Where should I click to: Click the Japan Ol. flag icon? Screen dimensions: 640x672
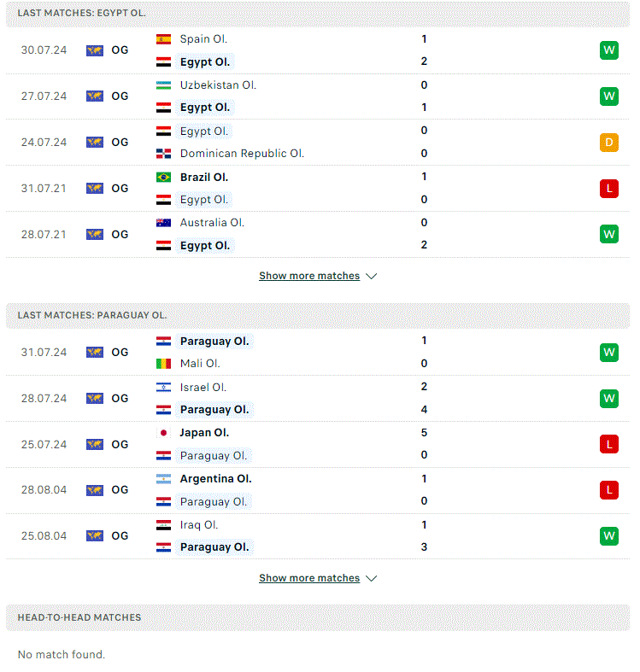[x=163, y=433]
